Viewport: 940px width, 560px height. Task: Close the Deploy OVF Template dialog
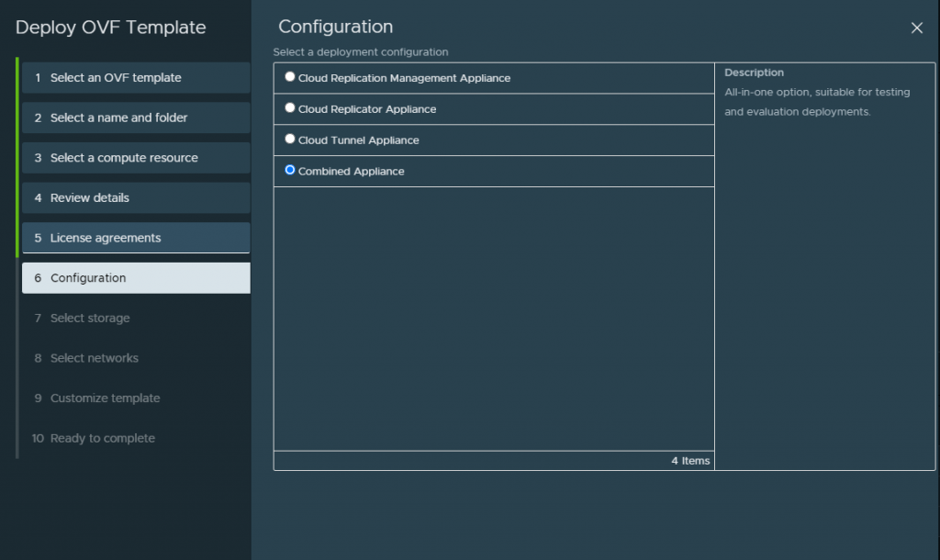pyautogui.click(x=916, y=28)
